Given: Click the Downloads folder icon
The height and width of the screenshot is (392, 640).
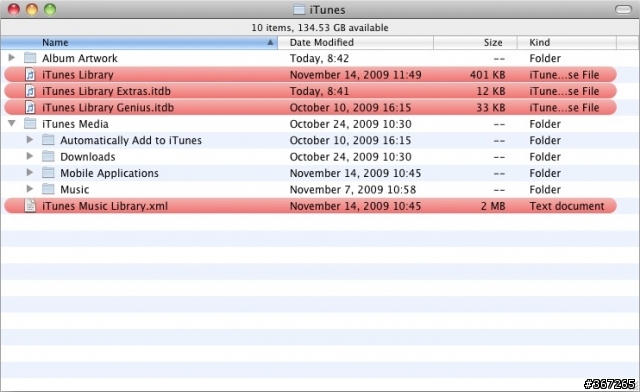Looking at the screenshot, I should point(48,156).
